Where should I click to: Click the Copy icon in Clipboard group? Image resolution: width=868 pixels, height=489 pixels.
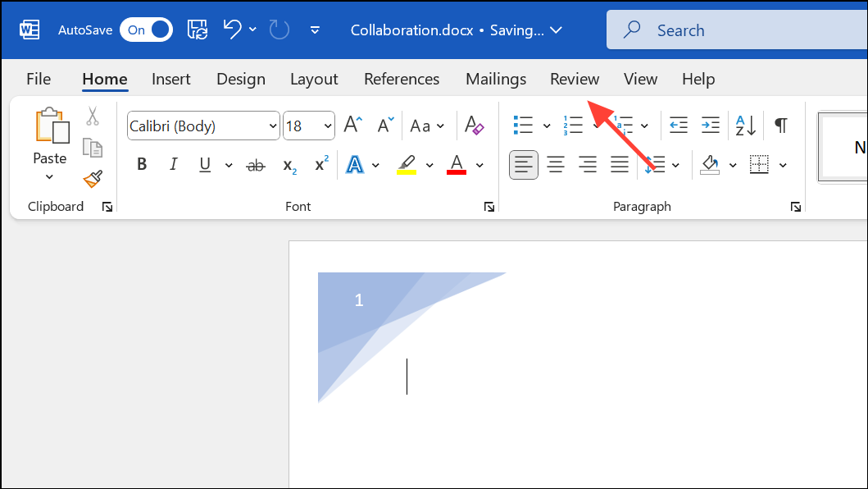93,148
